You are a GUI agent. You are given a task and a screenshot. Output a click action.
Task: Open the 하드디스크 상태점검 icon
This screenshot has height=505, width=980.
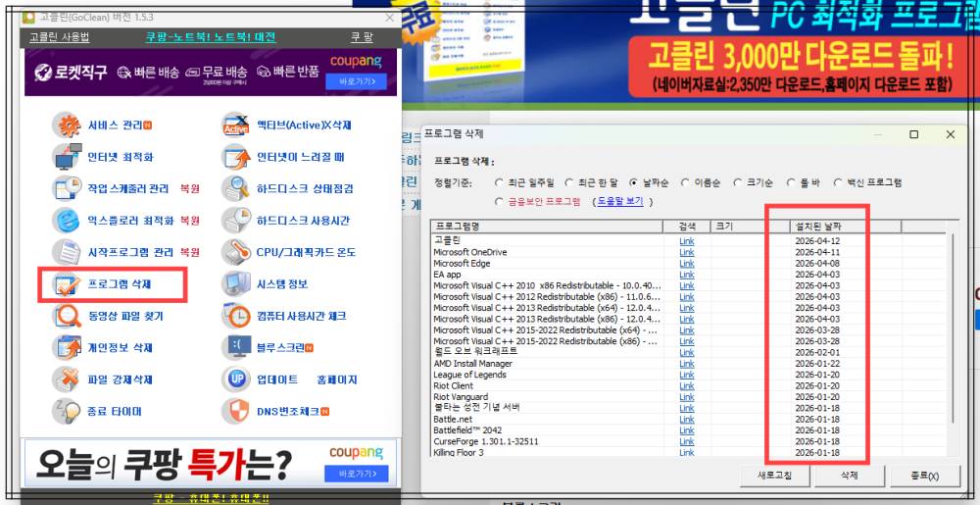tap(235, 188)
